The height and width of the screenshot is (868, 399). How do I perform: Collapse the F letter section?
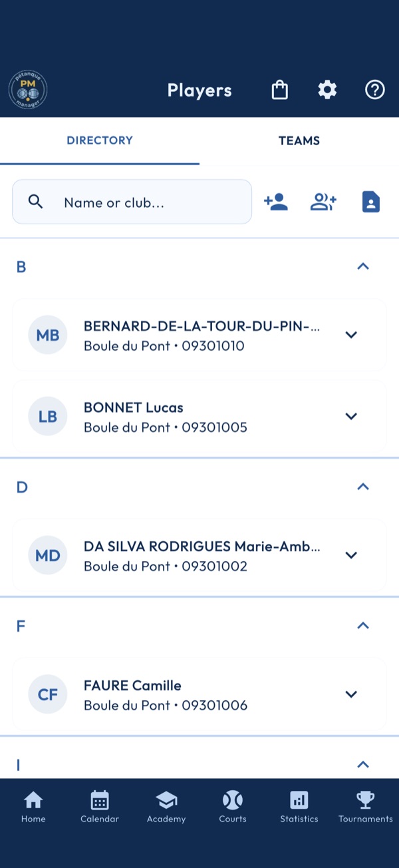pos(363,626)
